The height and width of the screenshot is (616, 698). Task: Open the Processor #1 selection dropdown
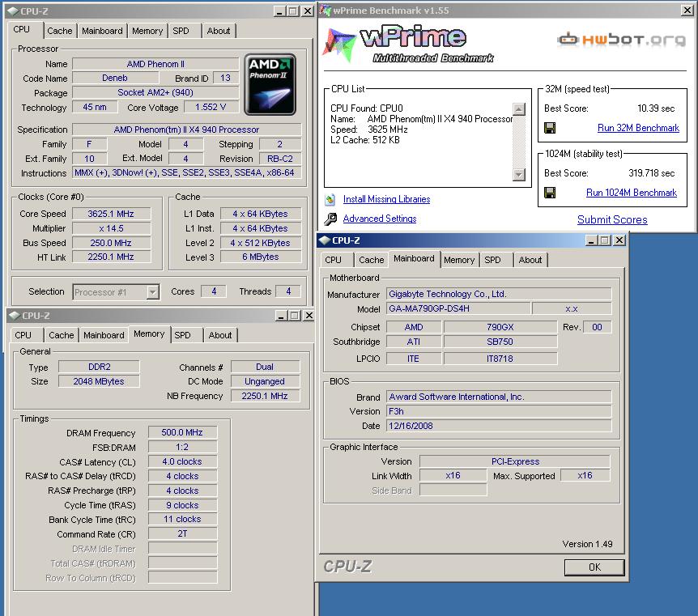click(153, 292)
